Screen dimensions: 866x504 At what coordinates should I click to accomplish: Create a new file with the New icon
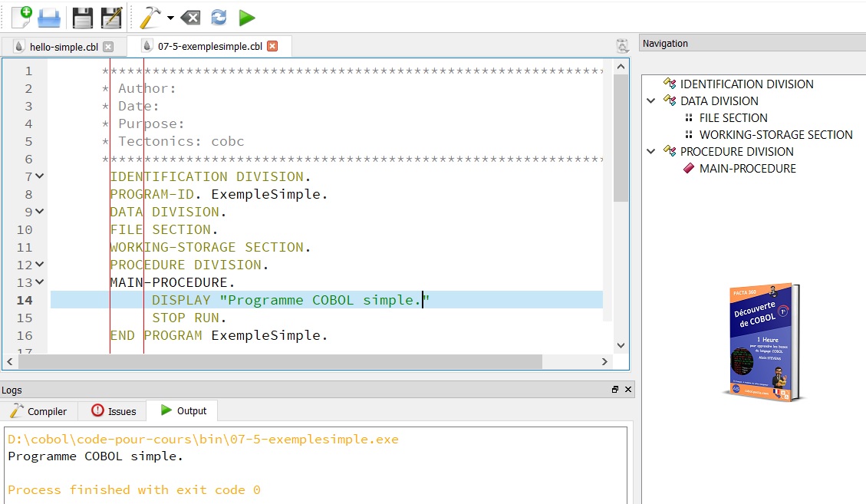[22, 18]
